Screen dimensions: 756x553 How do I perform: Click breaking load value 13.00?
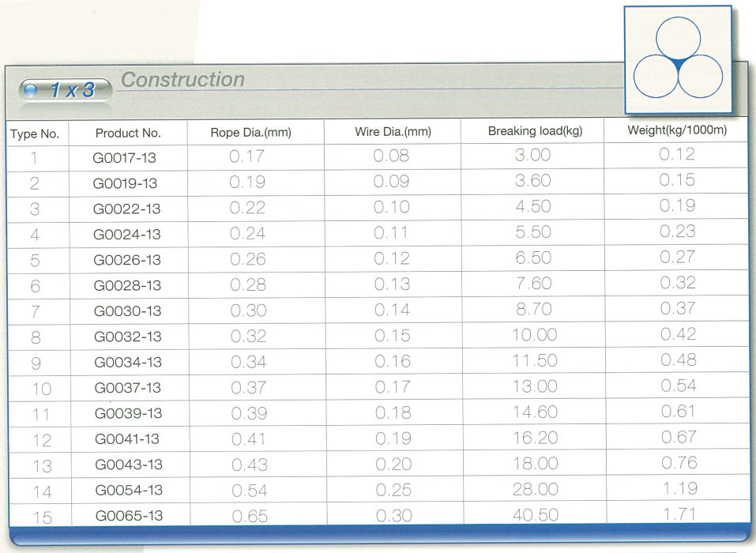pos(535,386)
